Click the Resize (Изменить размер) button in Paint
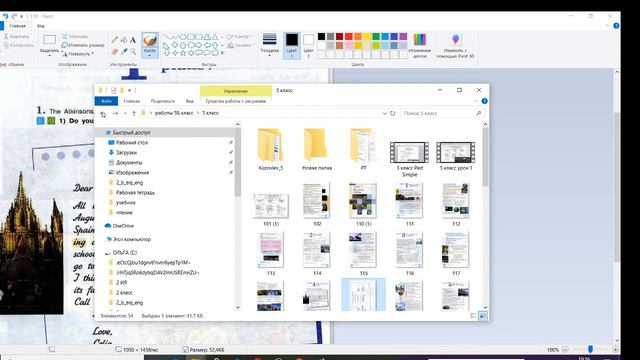Screen dimensions: 640x360 83,45
